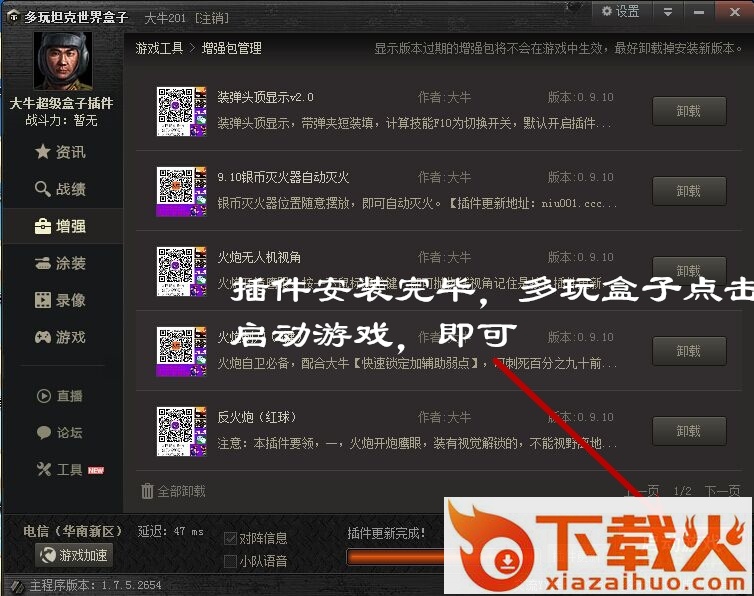Open QR thumbnail of 装弹头顶显示v2.0
The width and height of the screenshot is (754, 596).
click(x=181, y=111)
